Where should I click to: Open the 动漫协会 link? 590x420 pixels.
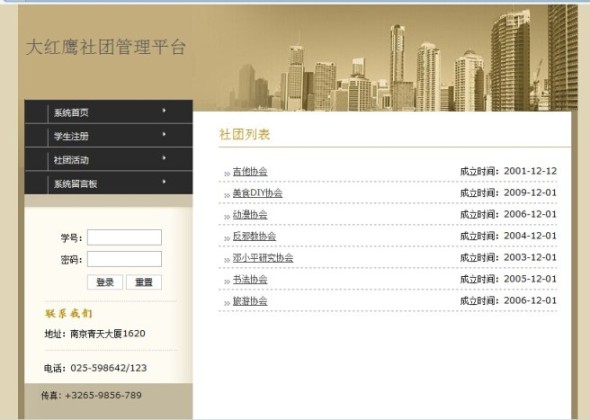click(x=250, y=215)
